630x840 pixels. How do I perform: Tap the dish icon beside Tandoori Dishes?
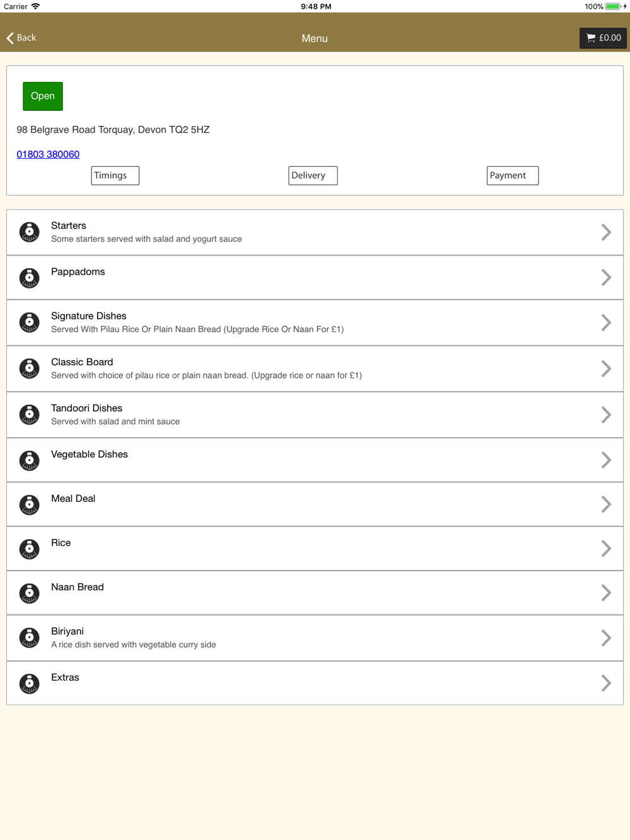(29, 414)
